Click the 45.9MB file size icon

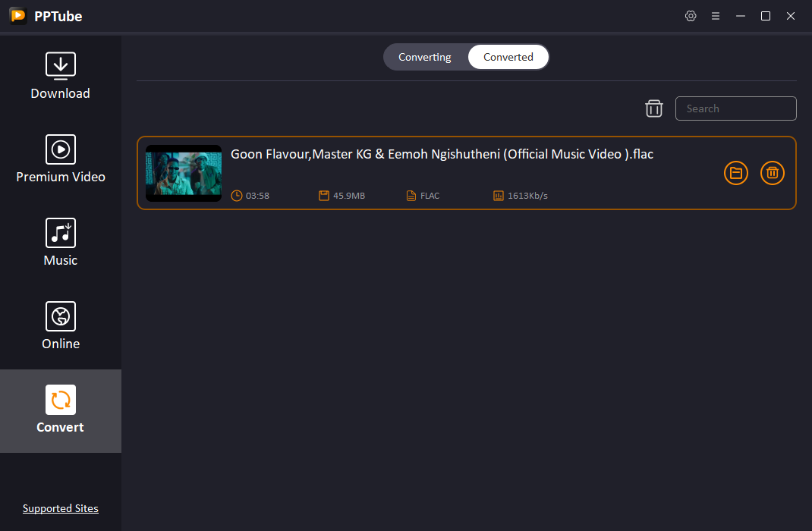(324, 196)
